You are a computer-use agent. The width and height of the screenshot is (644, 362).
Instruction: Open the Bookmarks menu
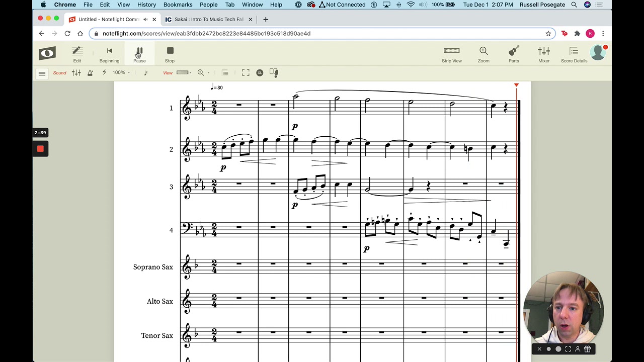(178, 5)
